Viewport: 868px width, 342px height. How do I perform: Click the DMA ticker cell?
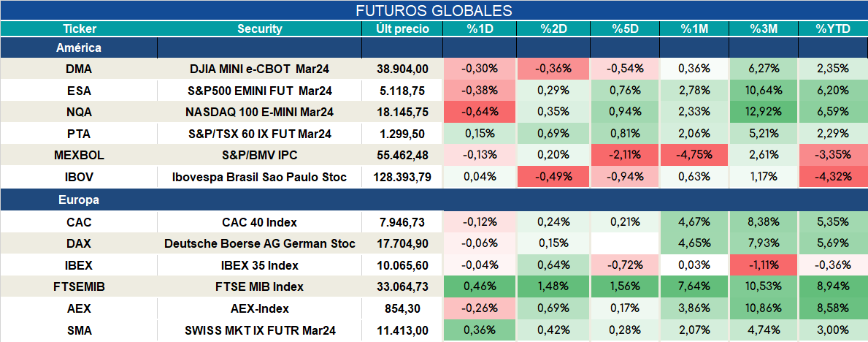(79, 69)
